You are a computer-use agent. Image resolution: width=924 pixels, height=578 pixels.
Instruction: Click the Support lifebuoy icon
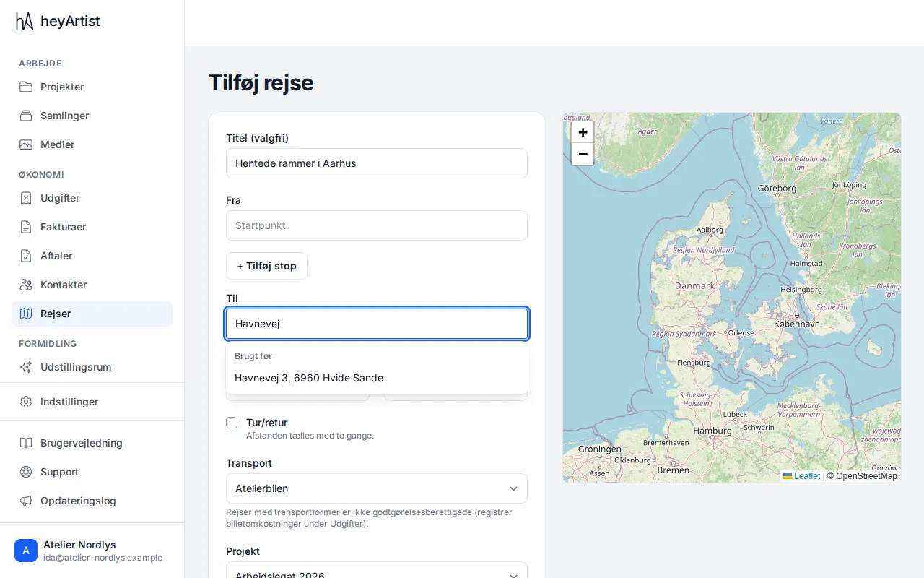click(x=26, y=472)
